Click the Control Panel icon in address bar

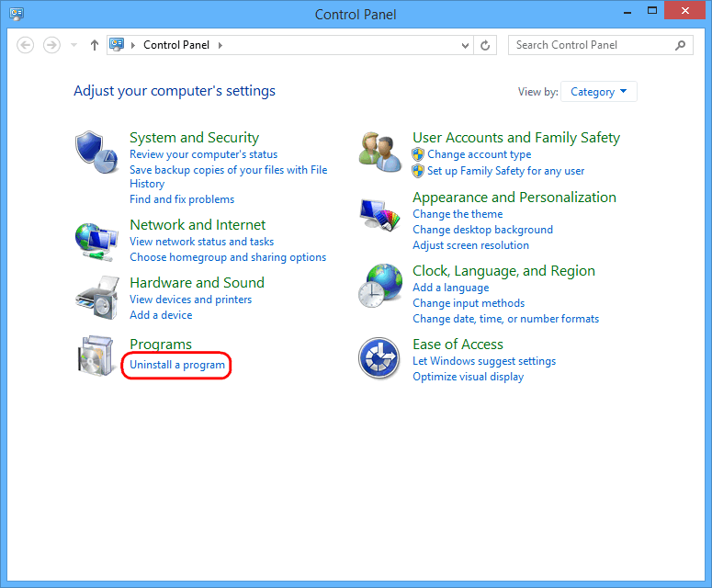[x=117, y=44]
